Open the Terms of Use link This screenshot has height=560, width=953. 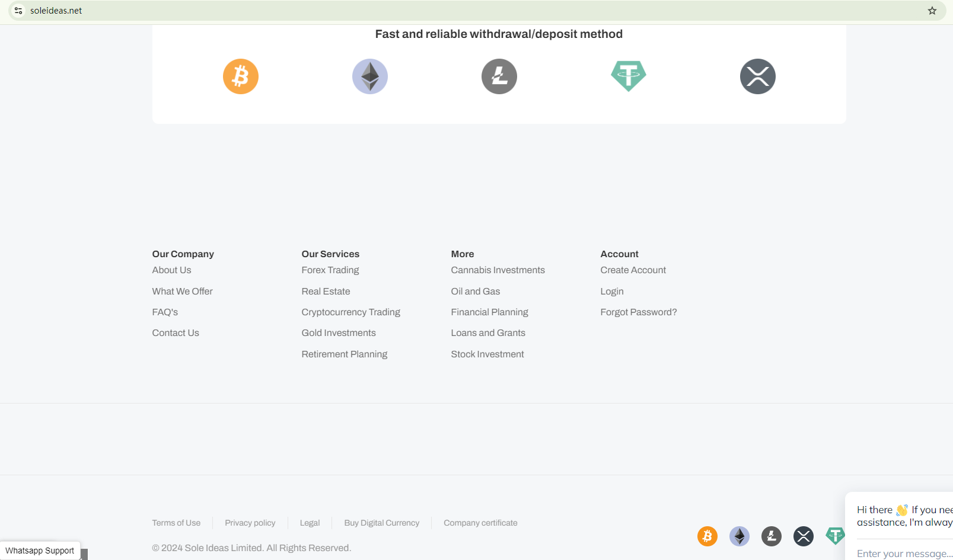176,523
